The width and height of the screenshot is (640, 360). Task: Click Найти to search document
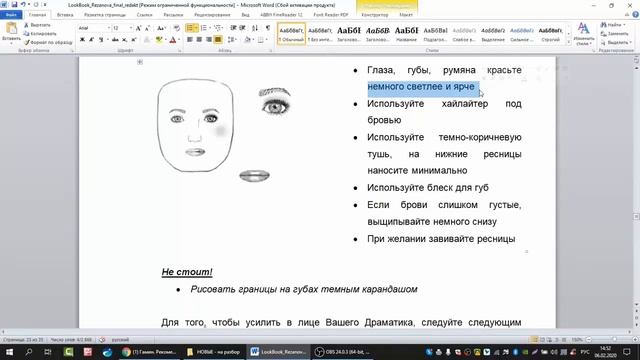pos(613,25)
